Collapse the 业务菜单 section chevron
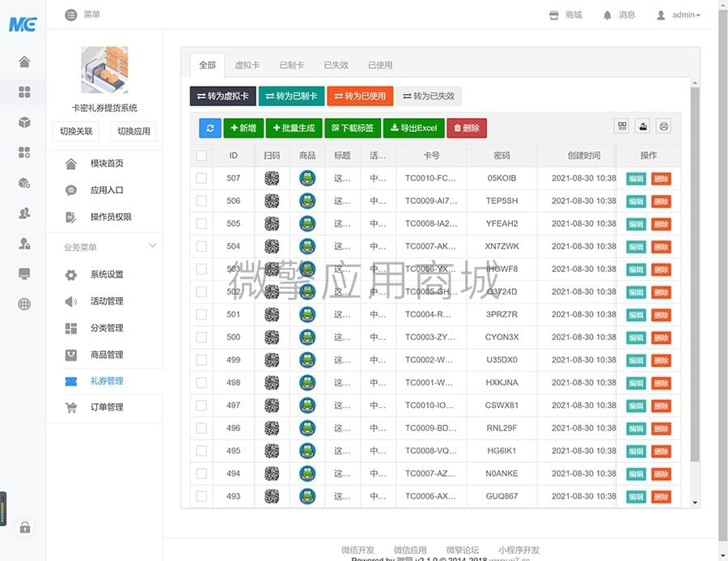 152,245
